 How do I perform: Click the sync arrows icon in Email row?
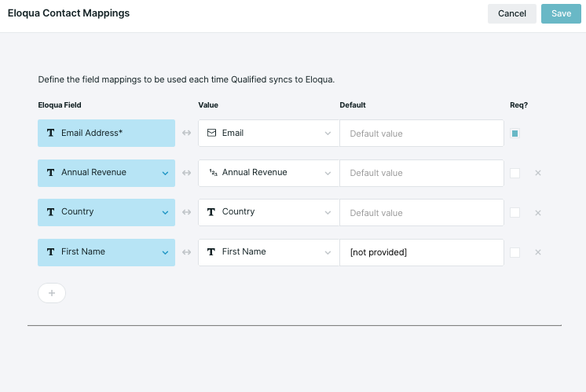pos(186,133)
